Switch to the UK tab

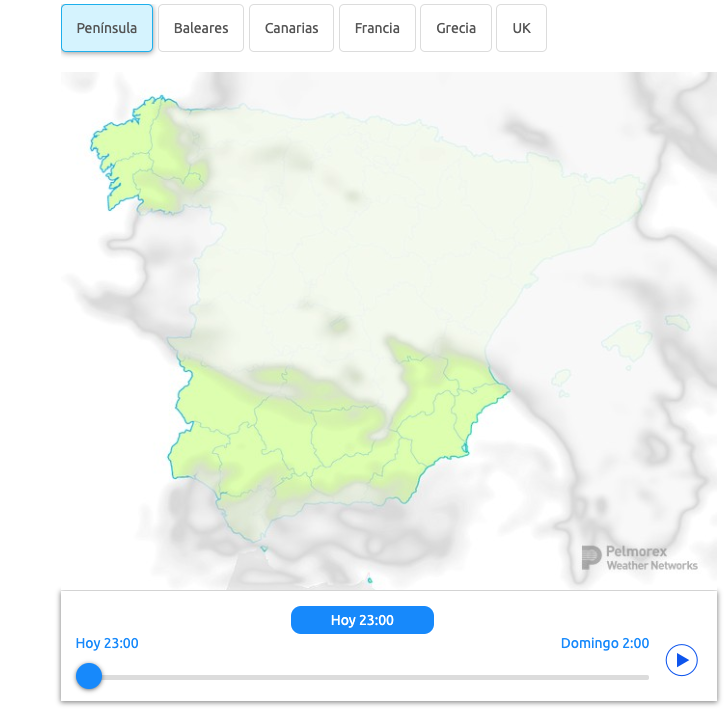pyautogui.click(x=521, y=28)
